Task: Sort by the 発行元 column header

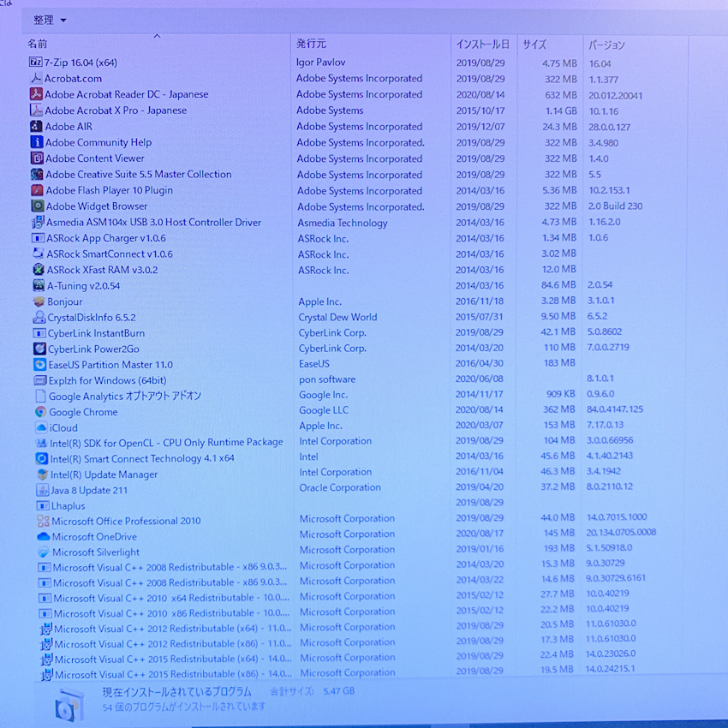Action: (x=311, y=44)
